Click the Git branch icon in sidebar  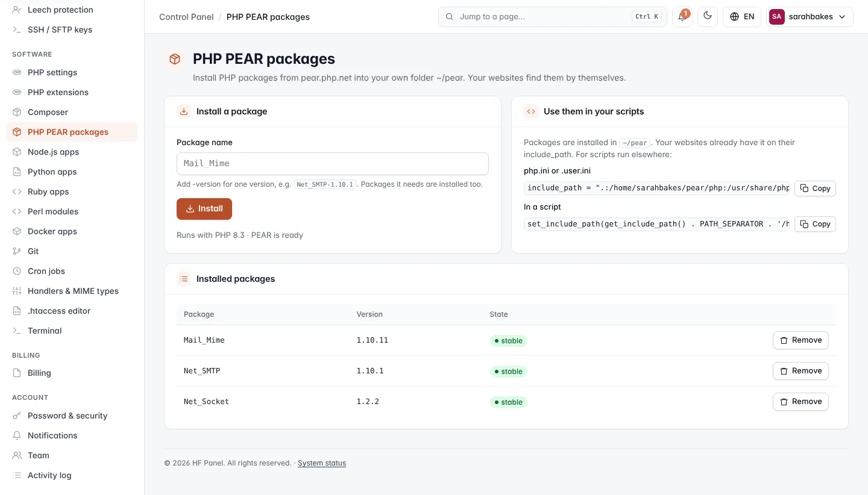(17, 251)
